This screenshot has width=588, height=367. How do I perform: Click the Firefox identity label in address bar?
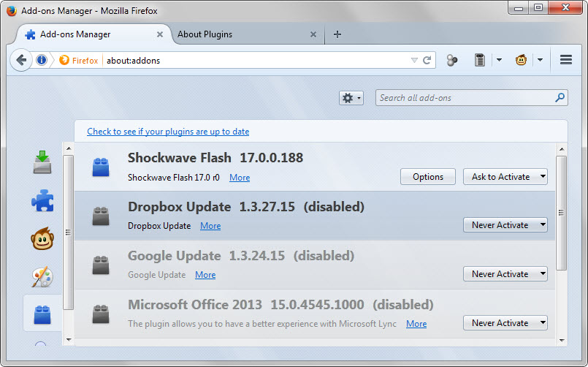tap(79, 61)
